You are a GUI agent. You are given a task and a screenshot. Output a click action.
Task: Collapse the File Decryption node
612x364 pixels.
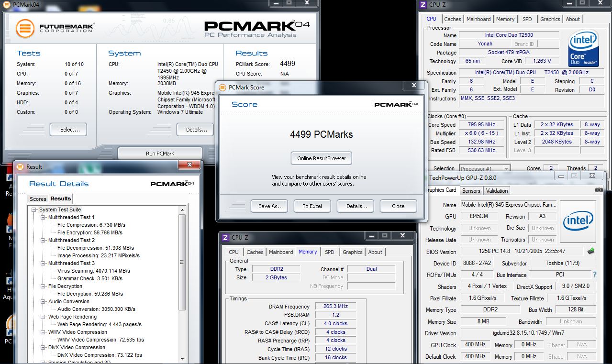pyautogui.click(x=43, y=286)
